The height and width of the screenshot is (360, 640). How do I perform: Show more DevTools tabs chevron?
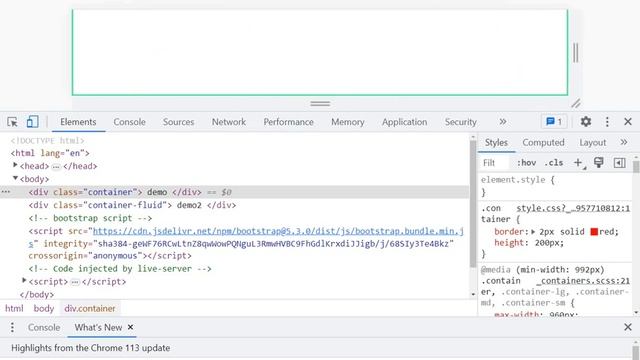tap(503, 122)
